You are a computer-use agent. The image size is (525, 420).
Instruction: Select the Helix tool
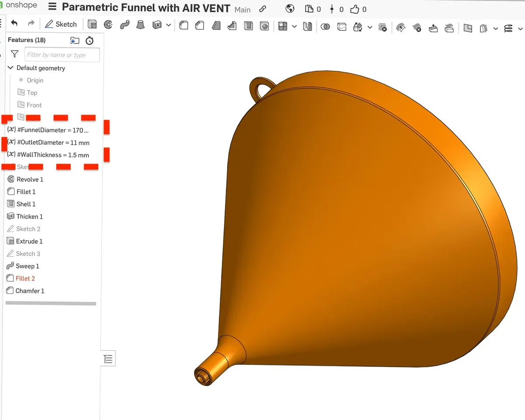tap(508, 28)
